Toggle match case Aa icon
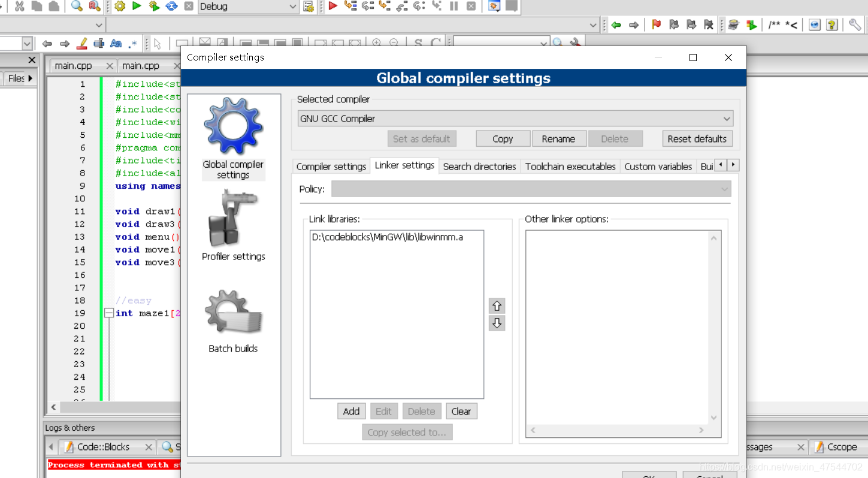Image resolution: width=868 pixels, height=478 pixels. (x=116, y=43)
